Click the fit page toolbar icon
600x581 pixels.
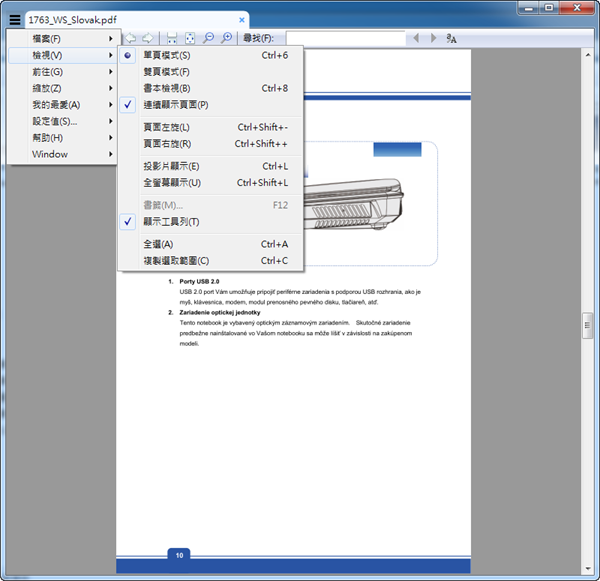coord(190,38)
